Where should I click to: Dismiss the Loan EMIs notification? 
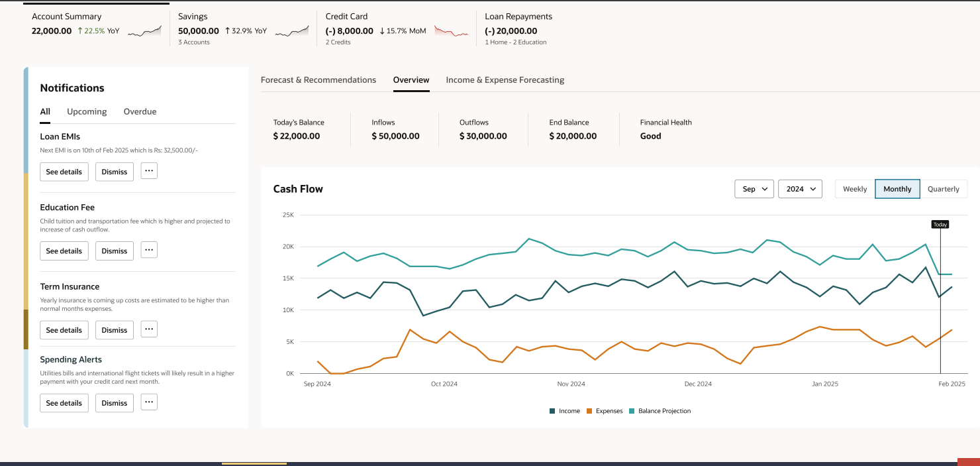[115, 172]
